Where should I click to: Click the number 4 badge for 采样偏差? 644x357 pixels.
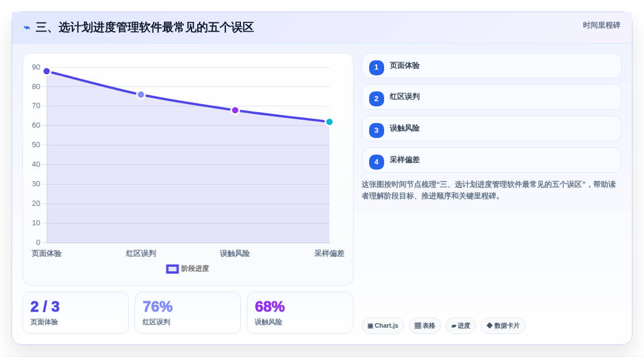pos(376,162)
